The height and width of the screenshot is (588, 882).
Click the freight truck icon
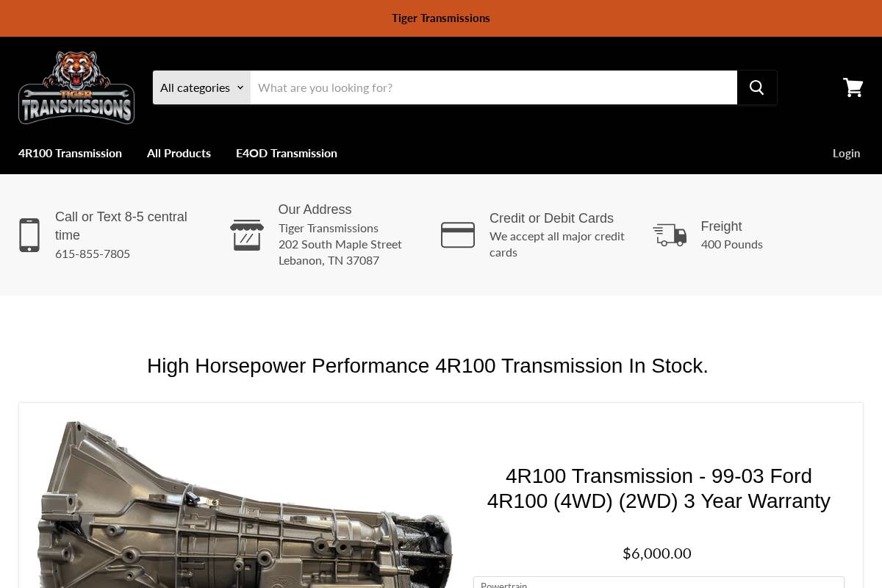pos(670,234)
